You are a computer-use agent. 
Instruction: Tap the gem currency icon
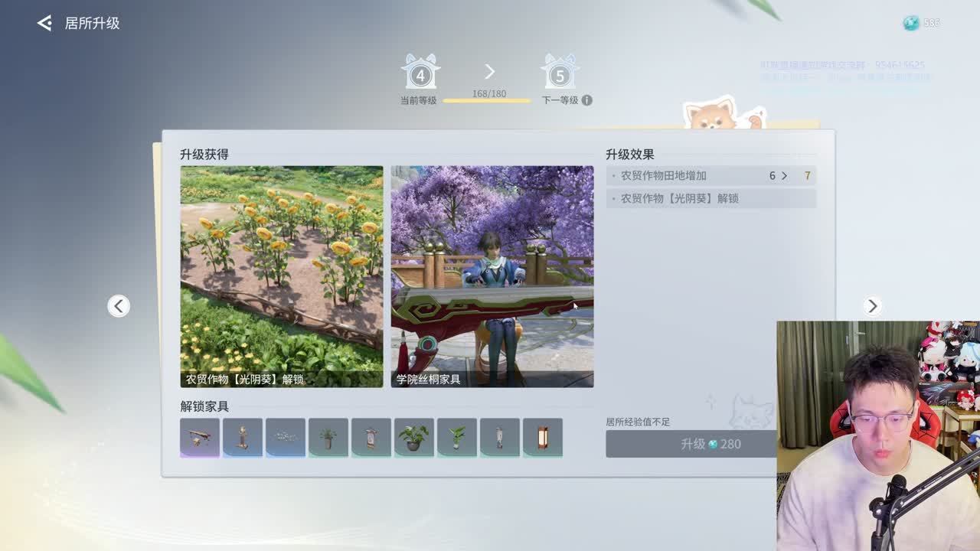tap(910, 23)
